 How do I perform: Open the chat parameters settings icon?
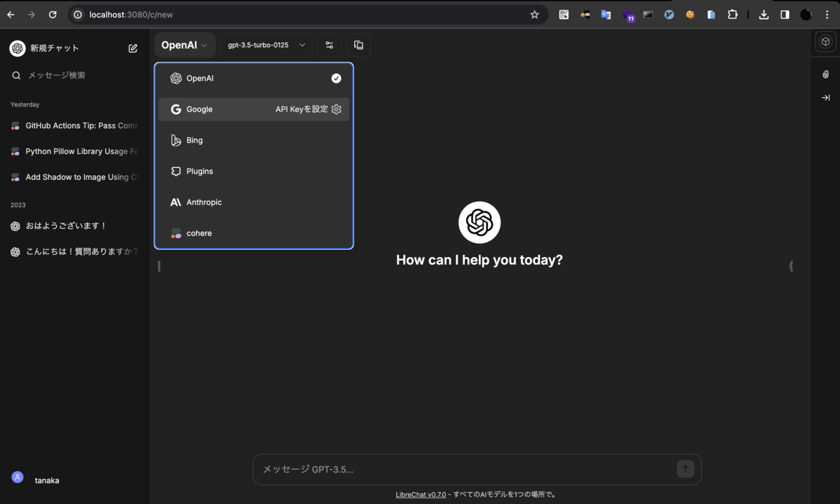(x=329, y=45)
